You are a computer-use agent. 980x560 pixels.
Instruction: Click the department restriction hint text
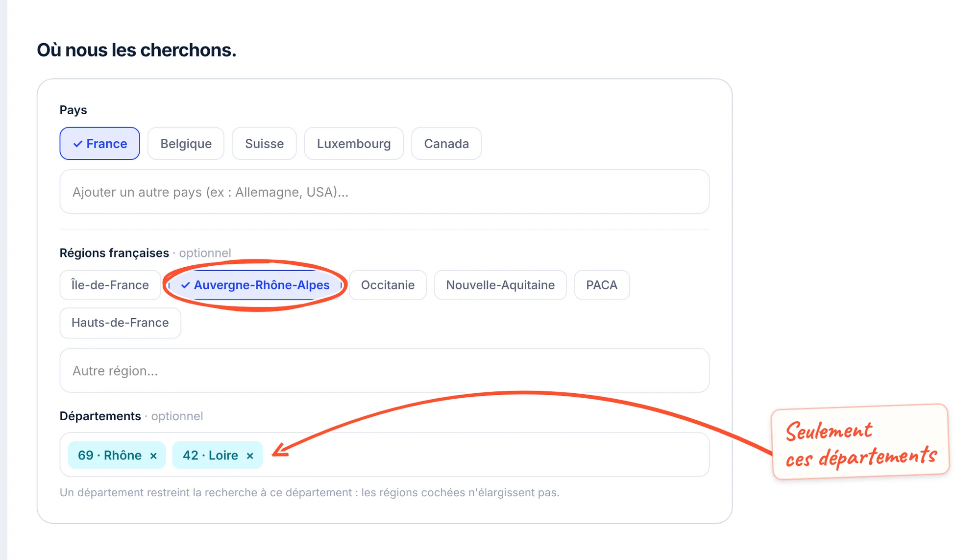(310, 492)
